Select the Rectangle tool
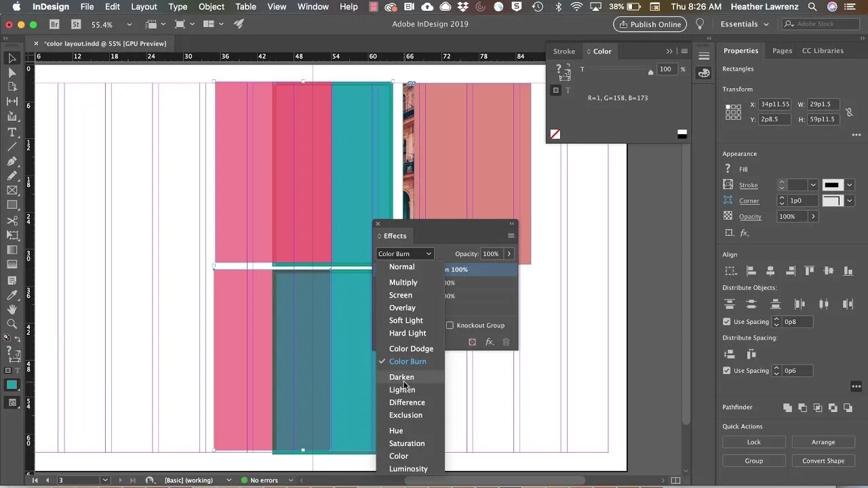This screenshot has height=488, width=868. tap(12, 205)
